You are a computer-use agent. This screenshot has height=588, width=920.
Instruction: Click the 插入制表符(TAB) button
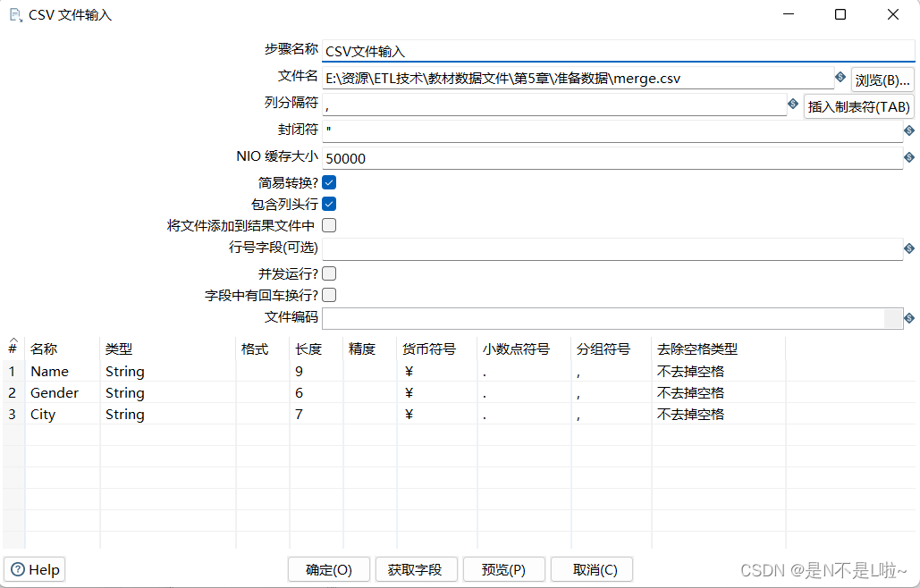tap(858, 105)
